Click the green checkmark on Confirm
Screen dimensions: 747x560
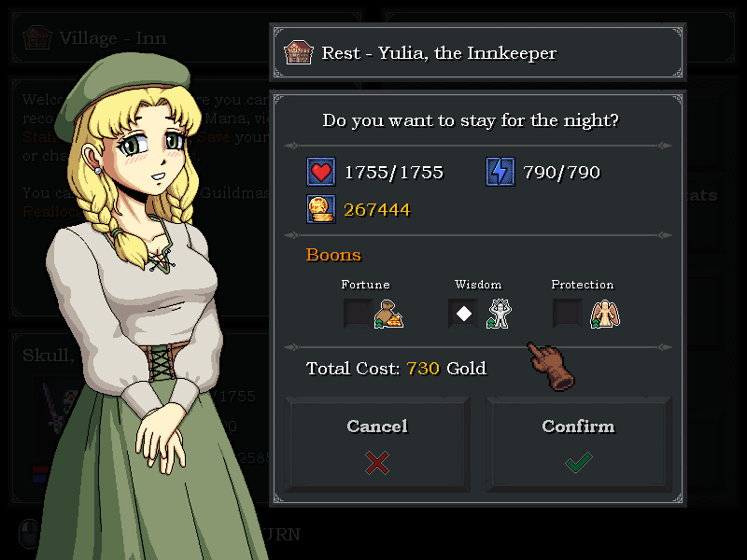[579, 462]
